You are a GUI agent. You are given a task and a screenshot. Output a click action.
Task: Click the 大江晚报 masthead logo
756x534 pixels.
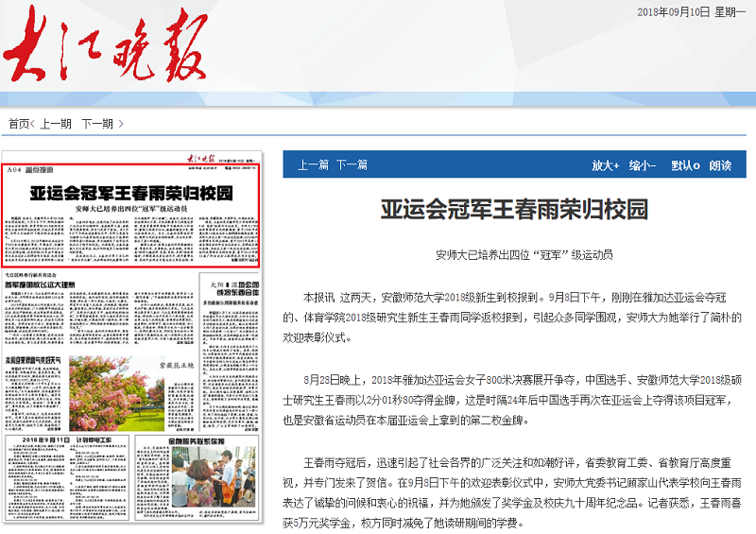click(106, 44)
